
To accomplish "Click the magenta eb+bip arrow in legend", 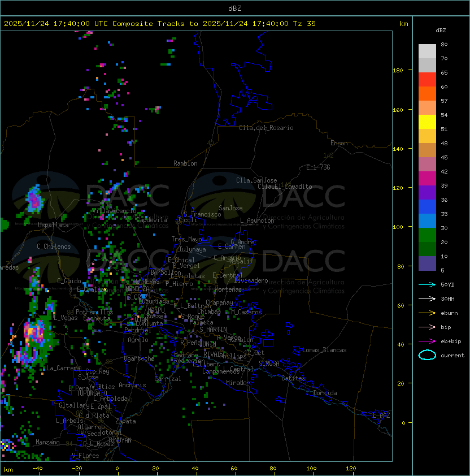I will click(427, 341).
